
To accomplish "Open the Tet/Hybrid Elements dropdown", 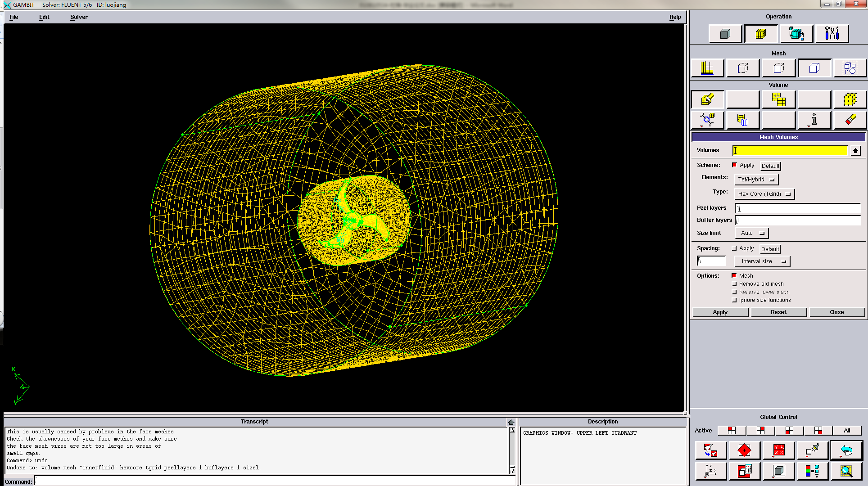I will (x=756, y=180).
